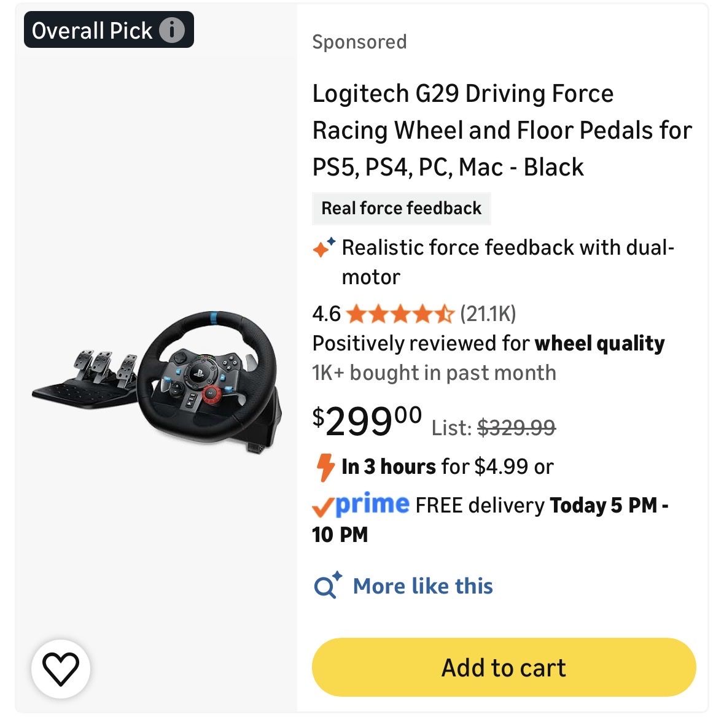The width and height of the screenshot is (724, 728).
Task: Click the magnifier icon next to More like this
Action: 327,586
